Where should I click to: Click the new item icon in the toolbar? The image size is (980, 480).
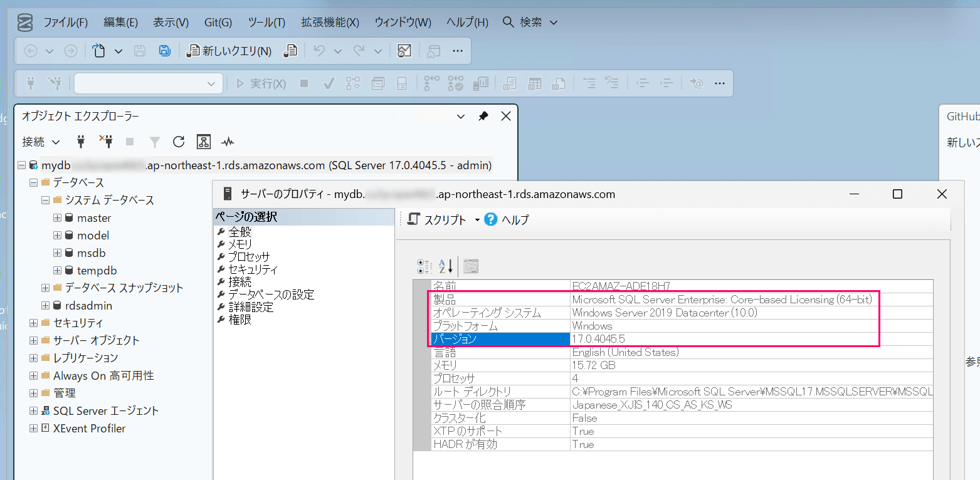98,51
